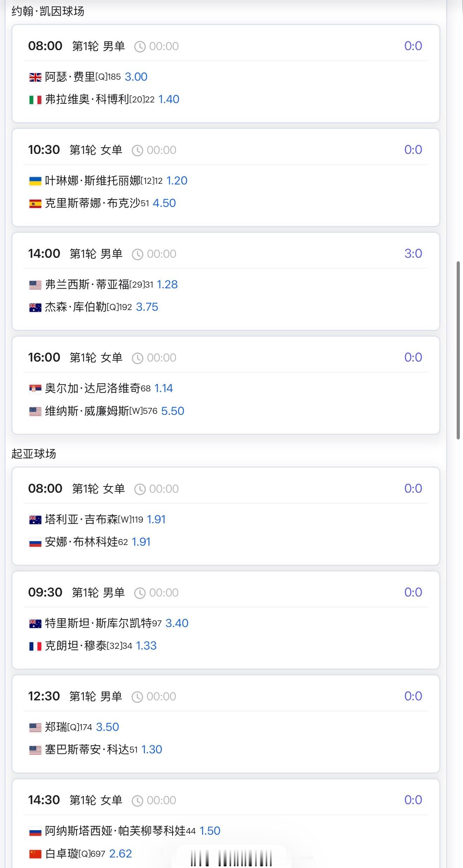Click the French flag beside 克朗坦·穆泰
Image resolution: width=463 pixels, height=868 pixels.
35,646
